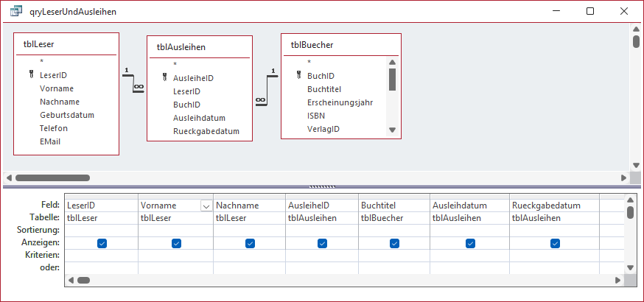Open the Vorname field dropdown arrow
The image size is (644, 302).
[x=206, y=206]
